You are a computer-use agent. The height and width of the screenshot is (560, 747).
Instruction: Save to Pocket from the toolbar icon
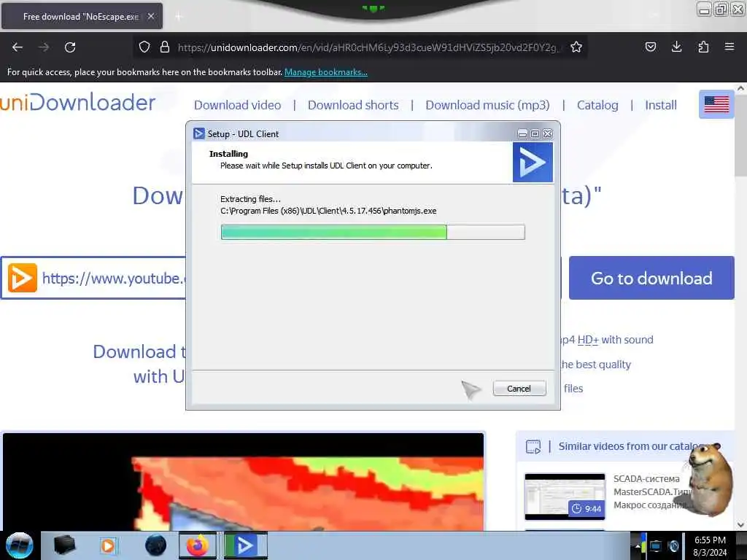pyautogui.click(x=650, y=47)
